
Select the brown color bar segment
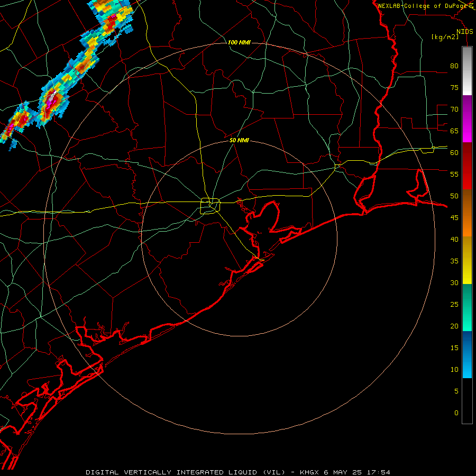[467, 202]
